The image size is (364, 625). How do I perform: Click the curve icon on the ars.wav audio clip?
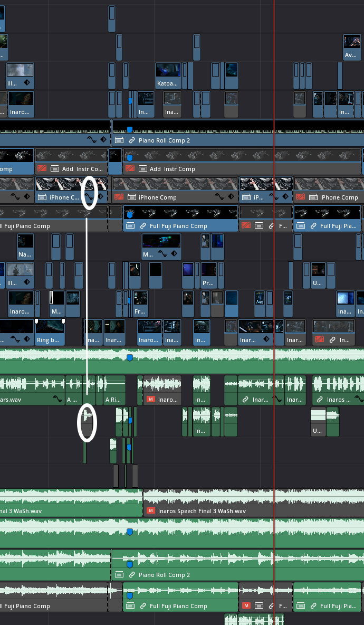click(x=57, y=400)
